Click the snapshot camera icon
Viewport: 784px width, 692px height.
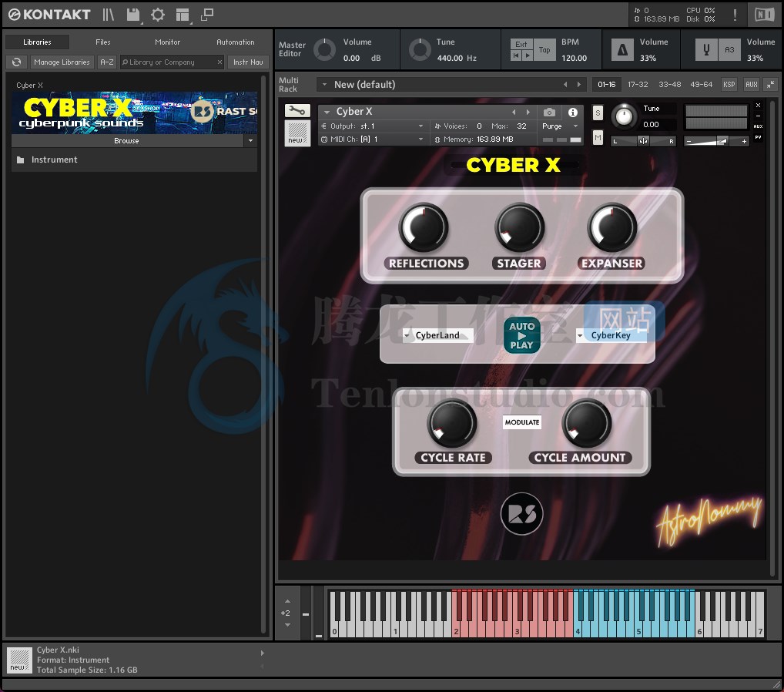click(x=549, y=112)
